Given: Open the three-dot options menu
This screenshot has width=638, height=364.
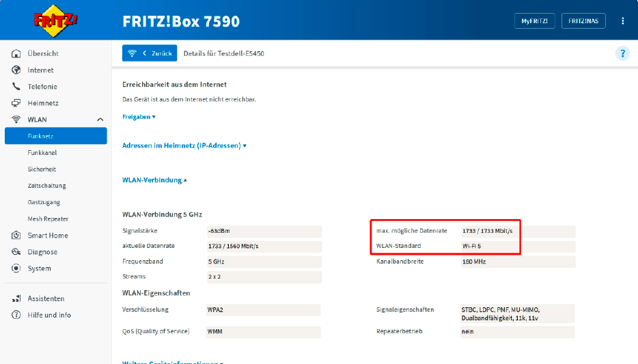Looking at the screenshot, I should click(x=622, y=21).
